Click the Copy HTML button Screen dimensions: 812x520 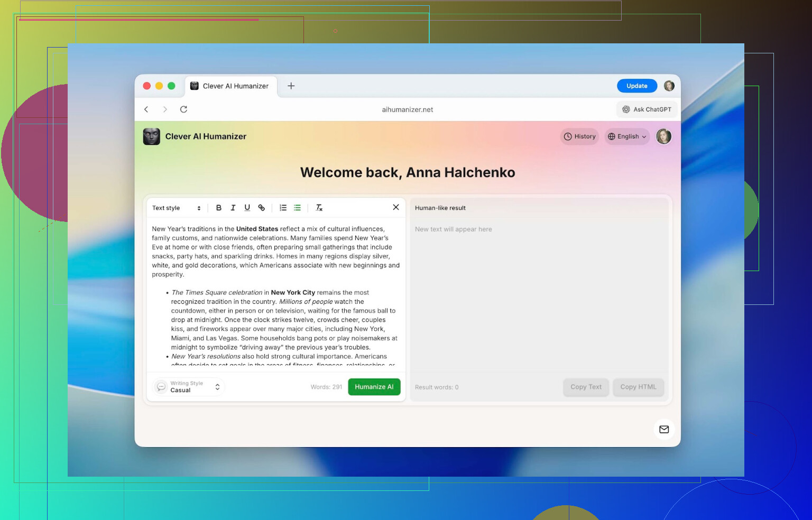click(638, 387)
